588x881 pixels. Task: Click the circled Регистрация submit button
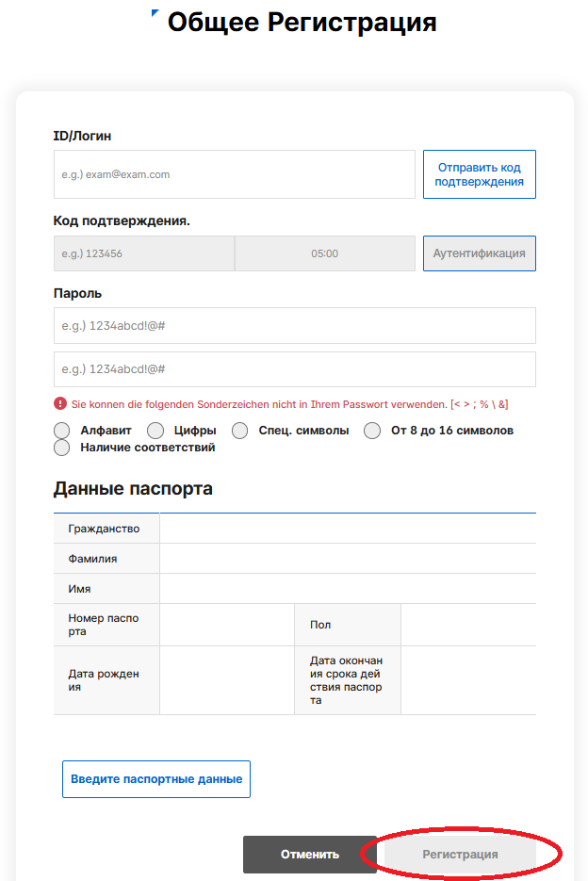coord(460,854)
